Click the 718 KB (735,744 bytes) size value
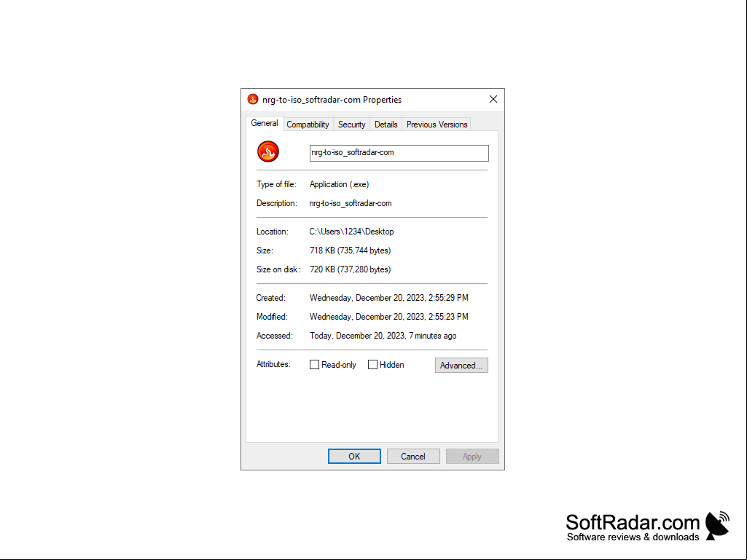The width and height of the screenshot is (747, 560). pyautogui.click(x=350, y=251)
